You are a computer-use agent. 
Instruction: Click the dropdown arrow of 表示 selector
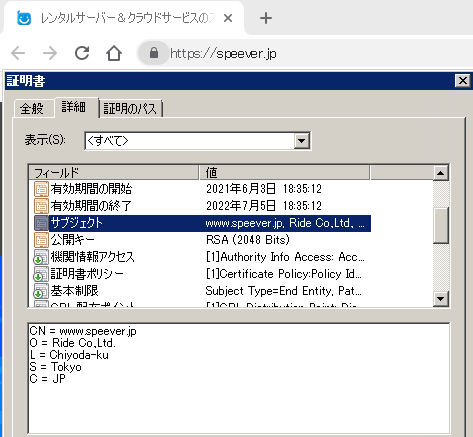pos(302,141)
